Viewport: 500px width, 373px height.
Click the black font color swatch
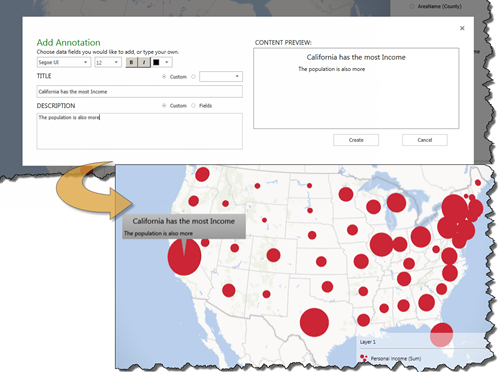[x=156, y=62]
